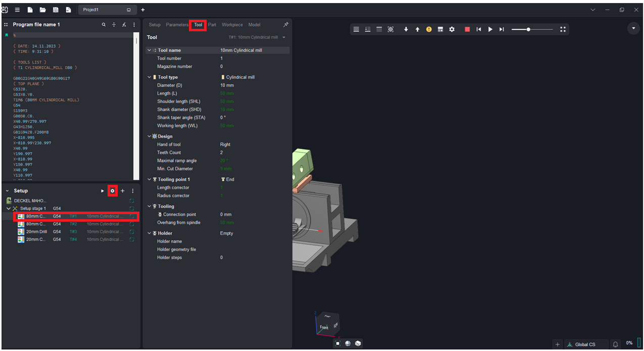This screenshot has width=644, height=351.
Task: Switch to the Workpiece tab
Action: 232,25
